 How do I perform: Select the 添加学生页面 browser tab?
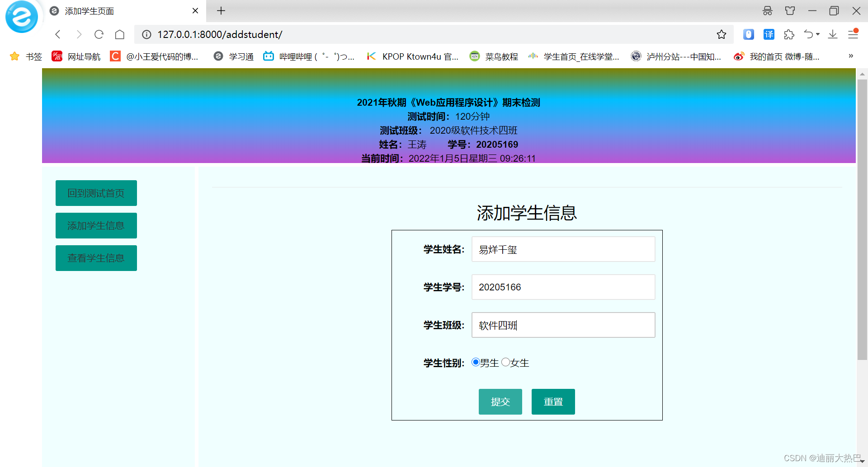pos(124,11)
